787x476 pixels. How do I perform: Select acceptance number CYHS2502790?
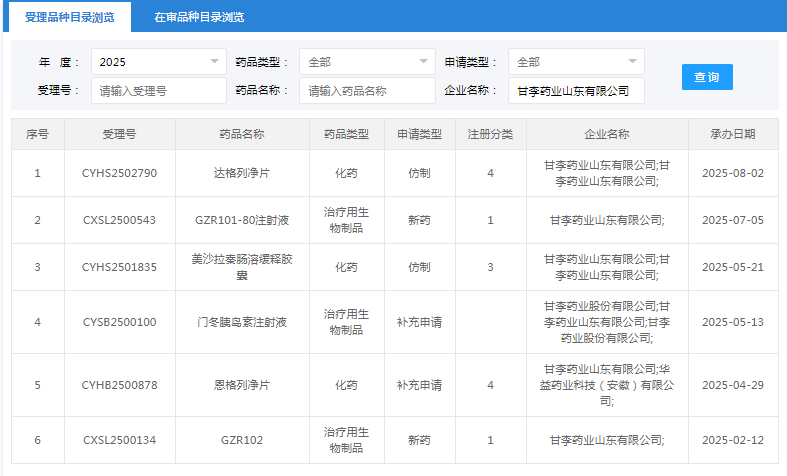(x=119, y=173)
